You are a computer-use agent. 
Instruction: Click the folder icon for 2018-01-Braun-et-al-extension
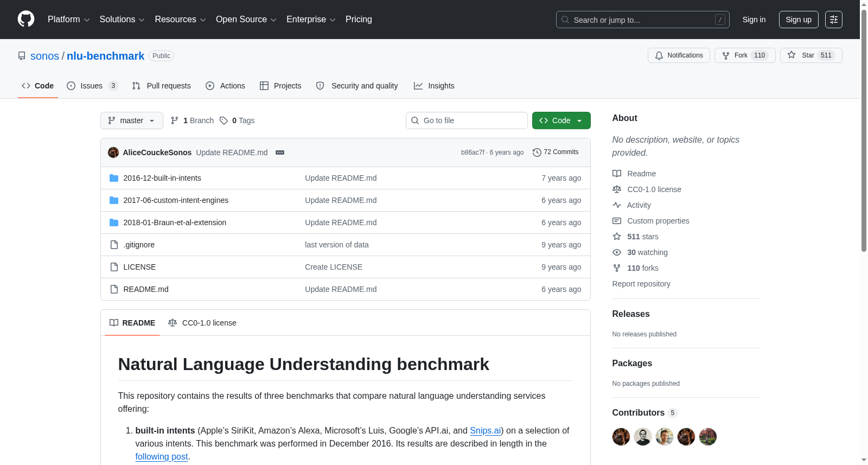[x=114, y=222]
